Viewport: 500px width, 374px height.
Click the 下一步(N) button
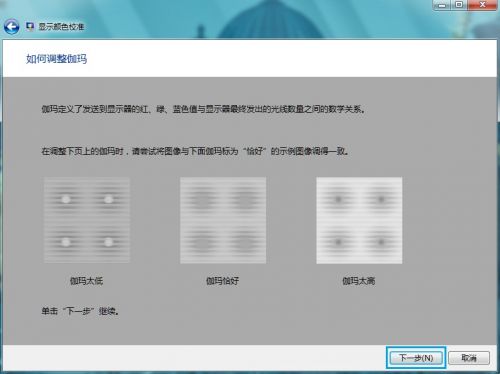coord(416,358)
